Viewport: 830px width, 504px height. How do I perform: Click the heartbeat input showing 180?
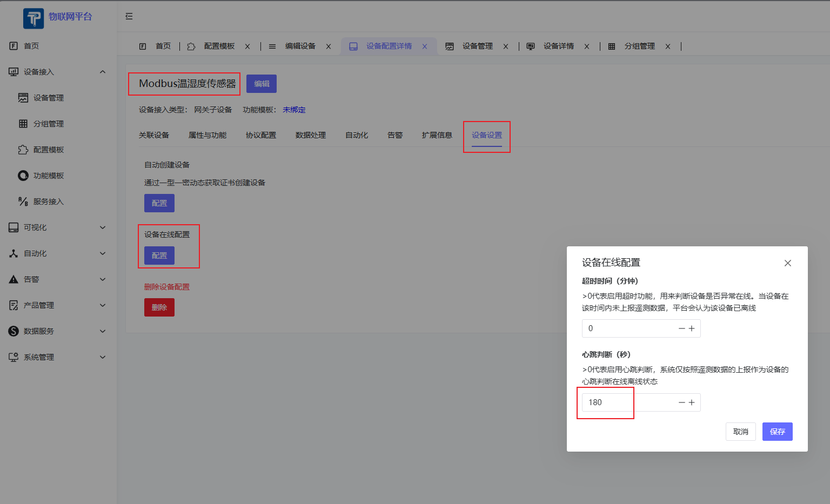(606, 402)
